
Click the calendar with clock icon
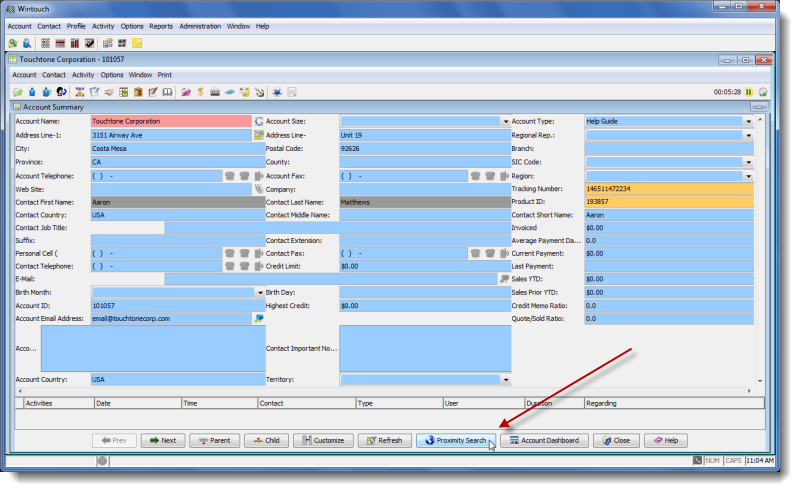click(x=123, y=92)
